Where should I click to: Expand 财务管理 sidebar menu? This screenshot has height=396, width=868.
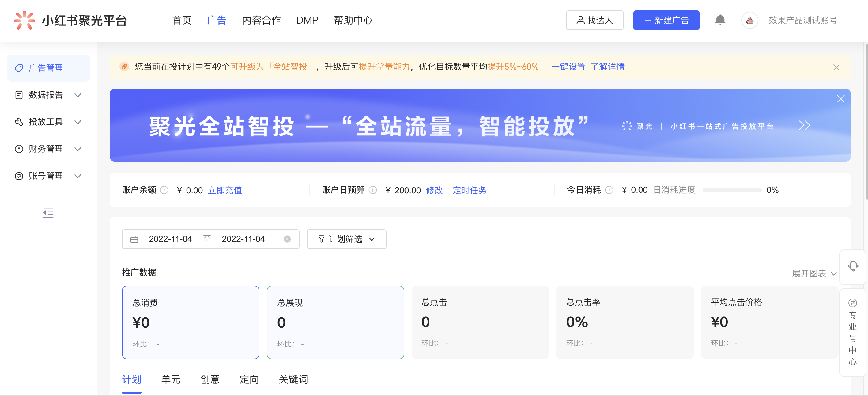[48, 149]
